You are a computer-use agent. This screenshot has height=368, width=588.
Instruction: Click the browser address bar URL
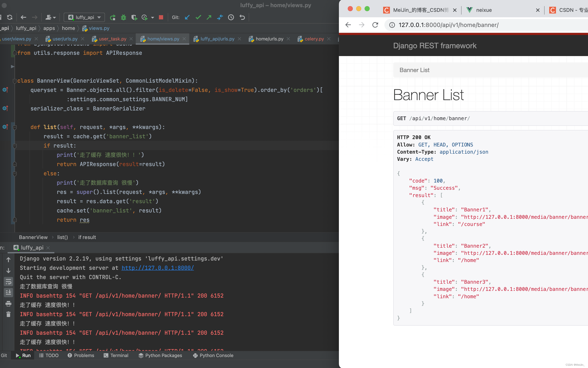point(448,25)
